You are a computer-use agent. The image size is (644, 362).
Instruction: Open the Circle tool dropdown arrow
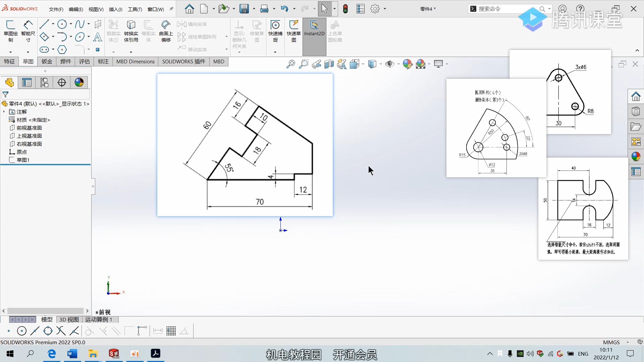tap(71, 24)
